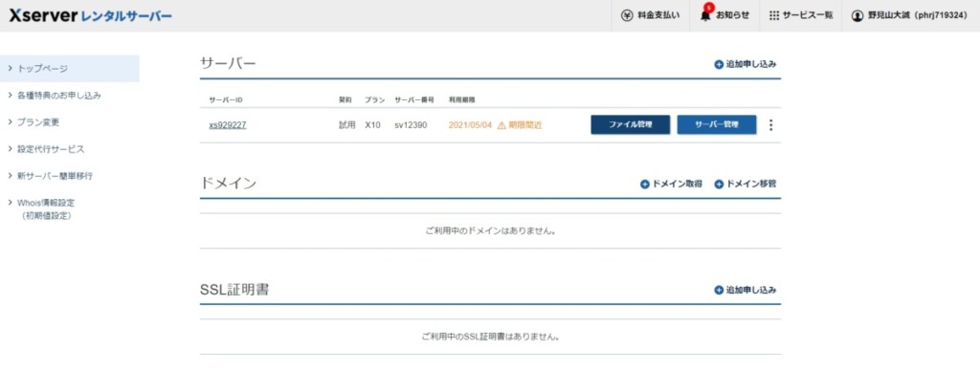980x371 pixels.
Task: Open the three-dot menu for server xs929227
Action: 770,125
